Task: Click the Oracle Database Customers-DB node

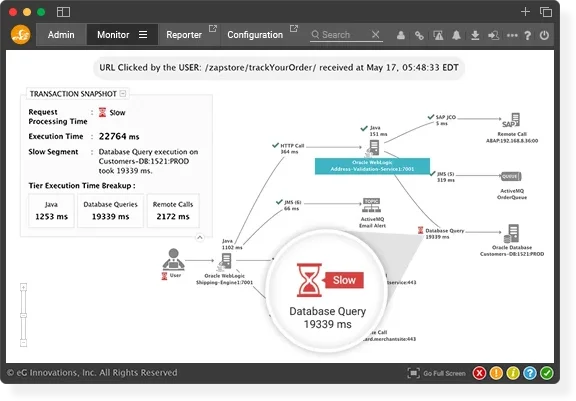Action: point(511,234)
